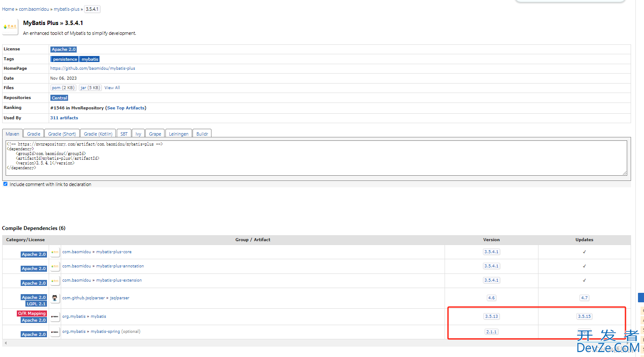Download the pom (2 KB) file
644x357 pixels.
pyautogui.click(x=63, y=88)
